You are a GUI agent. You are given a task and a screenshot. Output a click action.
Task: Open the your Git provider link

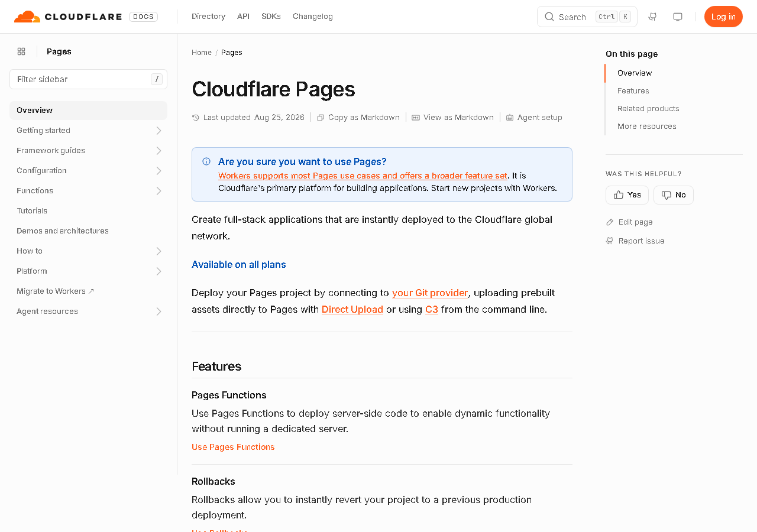pyautogui.click(x=430, y=293)
